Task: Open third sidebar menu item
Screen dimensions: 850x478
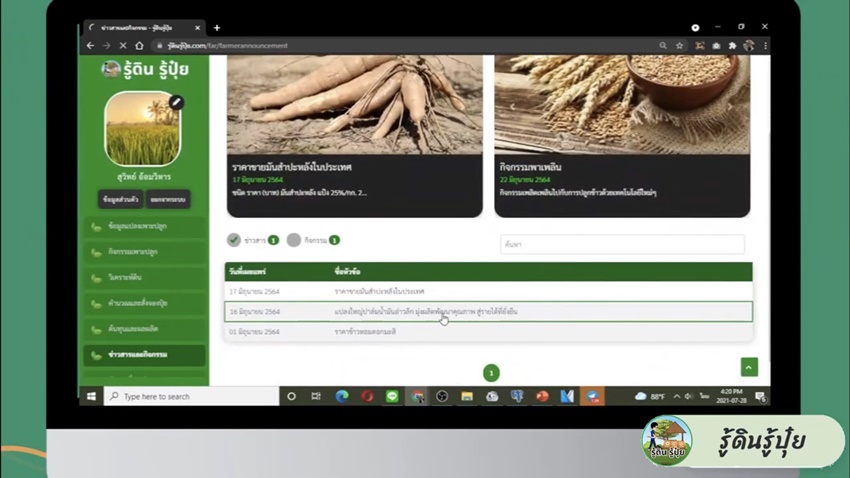Action: coord(145,277)
